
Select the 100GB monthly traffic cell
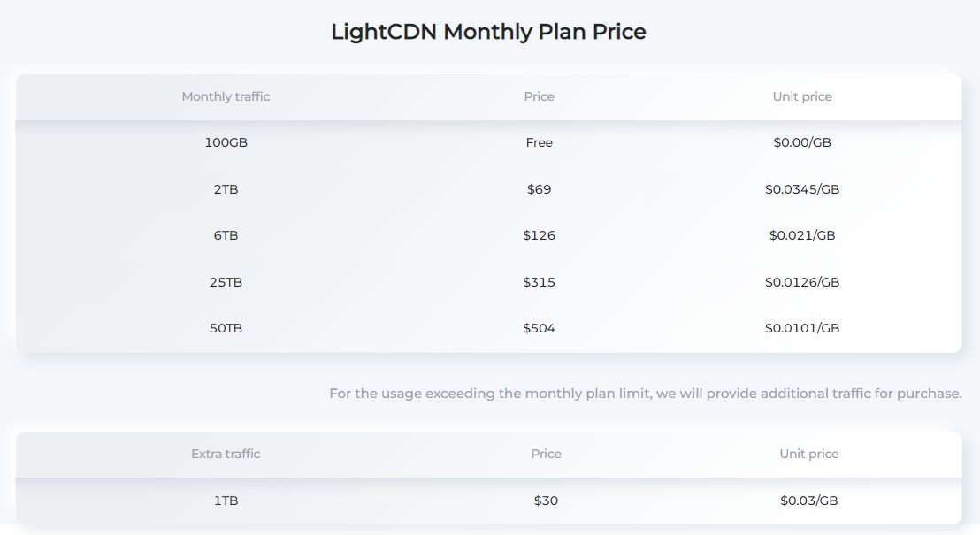point(226,142)
